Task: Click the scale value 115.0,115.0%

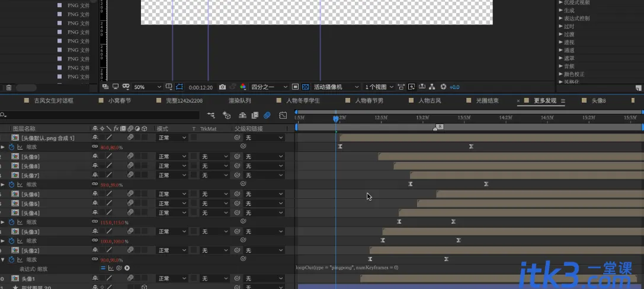Action: (114, 223)
